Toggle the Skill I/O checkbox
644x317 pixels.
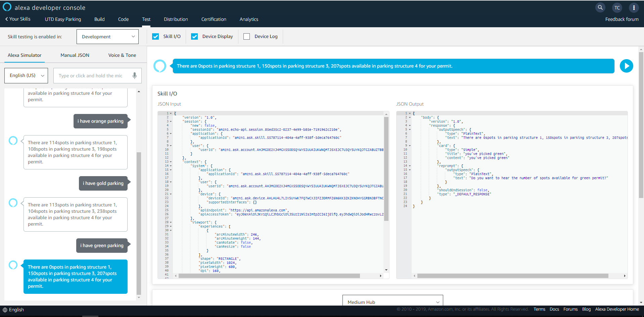pos(155,36)
